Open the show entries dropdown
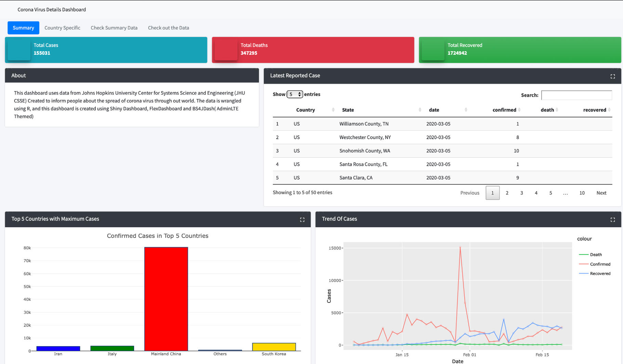Image resolution: width=623 pixels, height=364 pixels. pyautogui.click(x=294, y=94)
